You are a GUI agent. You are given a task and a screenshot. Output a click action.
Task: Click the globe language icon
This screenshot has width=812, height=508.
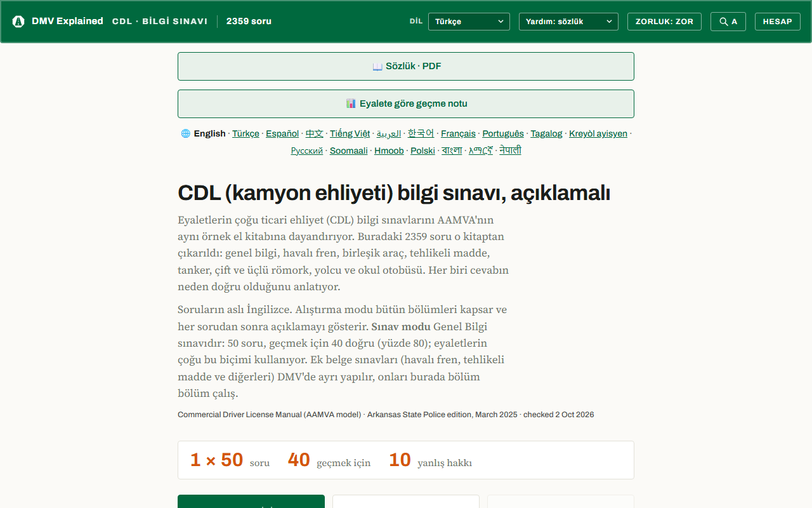click(x=186, y=134)
